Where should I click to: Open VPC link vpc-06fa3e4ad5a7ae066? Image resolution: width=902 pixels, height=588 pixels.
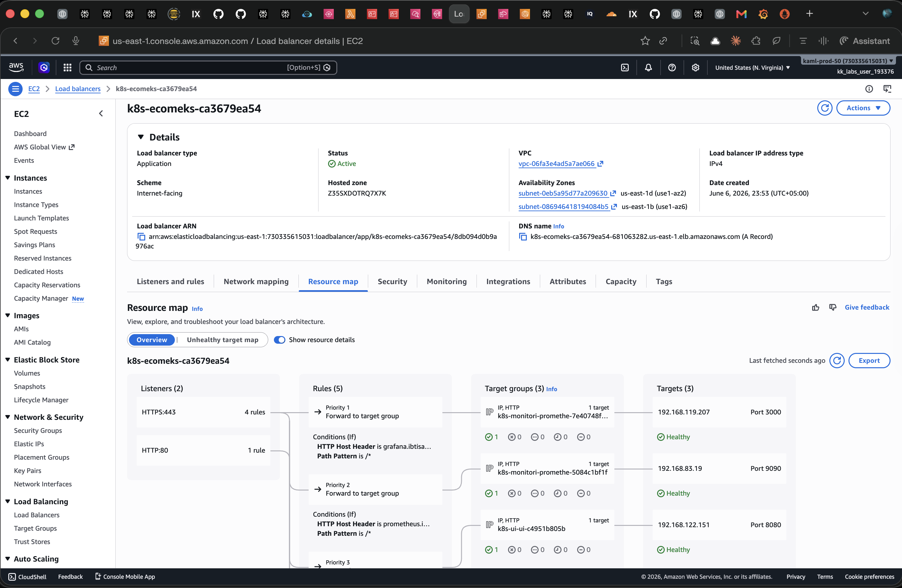(x=561, y=164)
